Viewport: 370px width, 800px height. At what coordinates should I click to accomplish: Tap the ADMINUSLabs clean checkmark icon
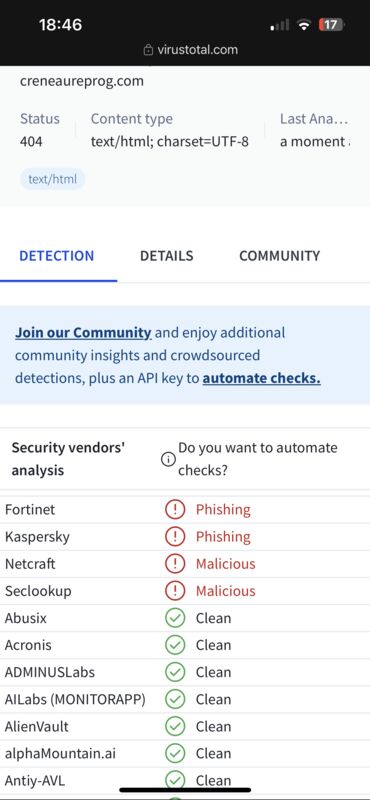click(175, 672)
